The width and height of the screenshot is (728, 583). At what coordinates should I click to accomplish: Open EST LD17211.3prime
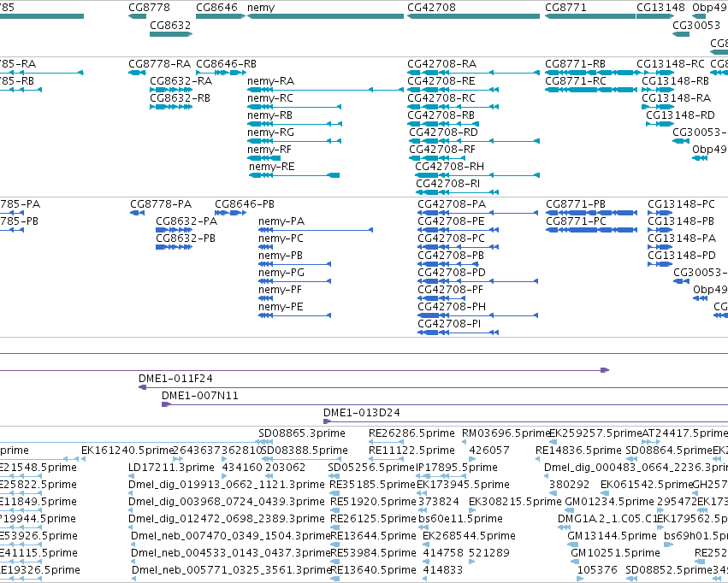[171, 468]
